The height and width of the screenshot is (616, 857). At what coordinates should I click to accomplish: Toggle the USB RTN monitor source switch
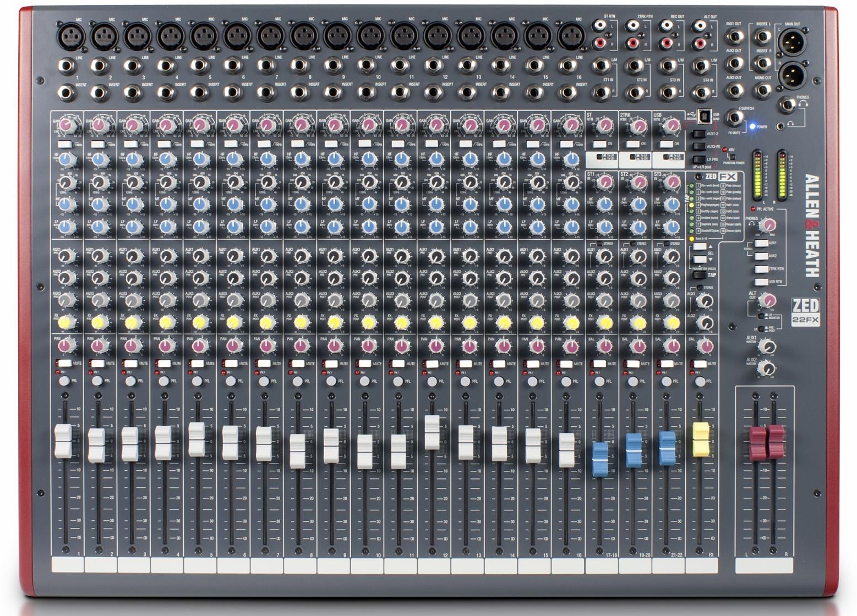[761, 282]
